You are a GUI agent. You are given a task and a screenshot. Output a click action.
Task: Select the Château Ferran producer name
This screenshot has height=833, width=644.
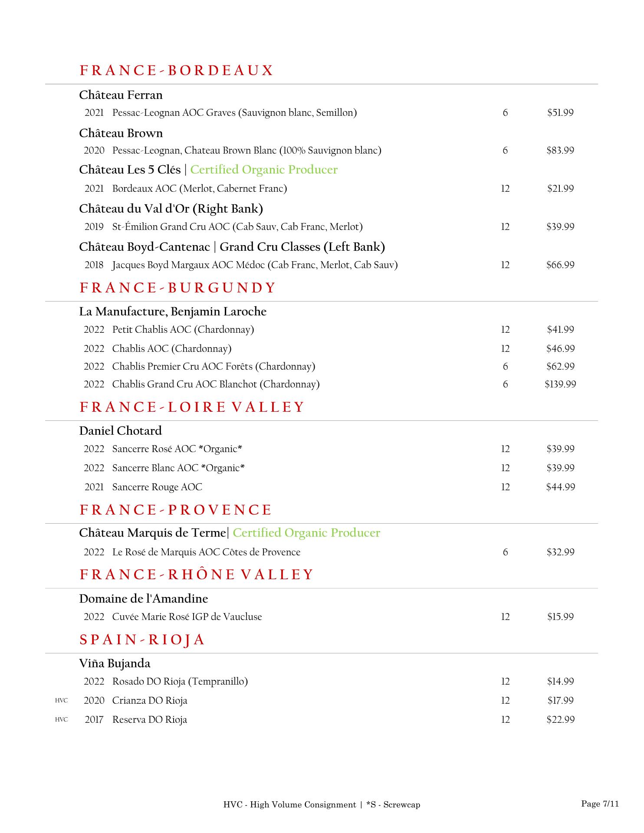tap(121, 95)
